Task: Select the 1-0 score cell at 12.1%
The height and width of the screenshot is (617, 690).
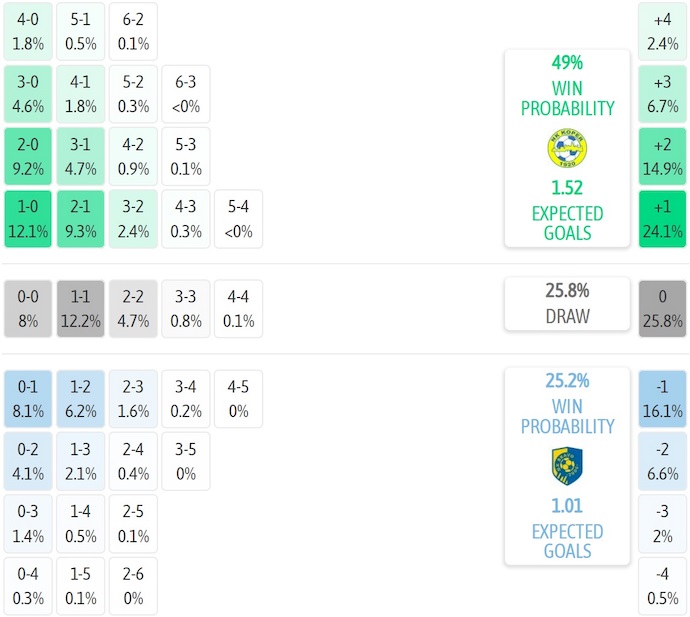Action: pos(28,219)
